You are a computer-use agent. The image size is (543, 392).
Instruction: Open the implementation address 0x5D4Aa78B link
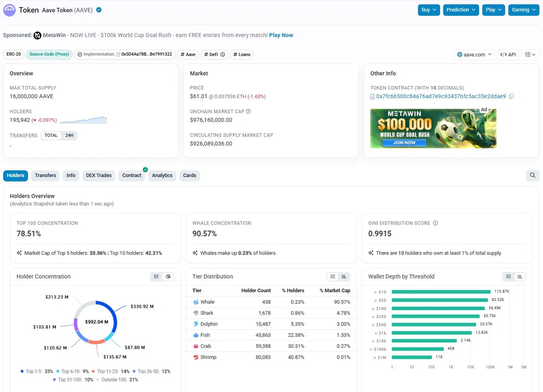[x=146, y=54]
